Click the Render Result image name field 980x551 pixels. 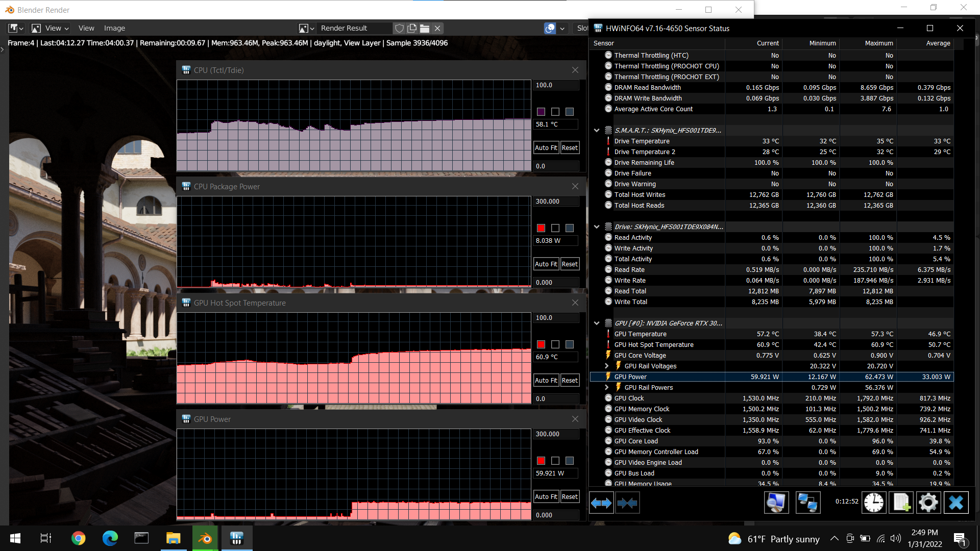click(355, 28)
